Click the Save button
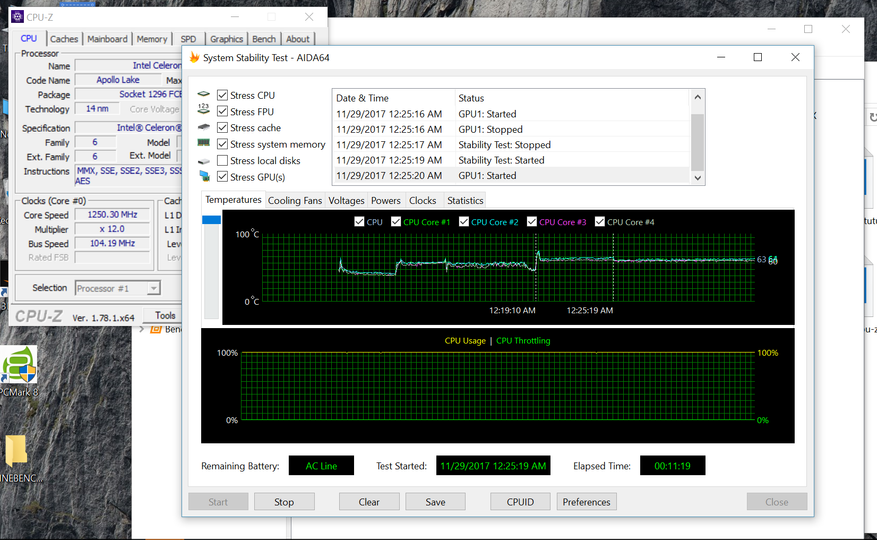 435,502
